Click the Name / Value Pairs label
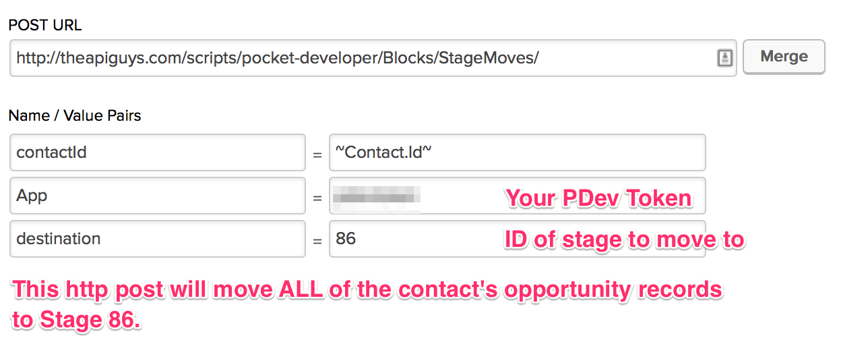The width and height of the screenshot is (868, 340). (x=75, y=116)
